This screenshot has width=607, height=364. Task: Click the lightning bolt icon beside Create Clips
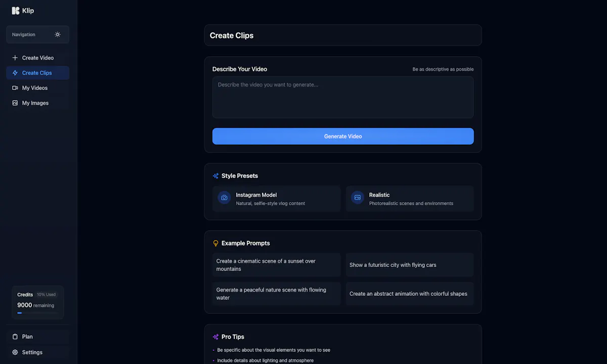pos(15,73)
